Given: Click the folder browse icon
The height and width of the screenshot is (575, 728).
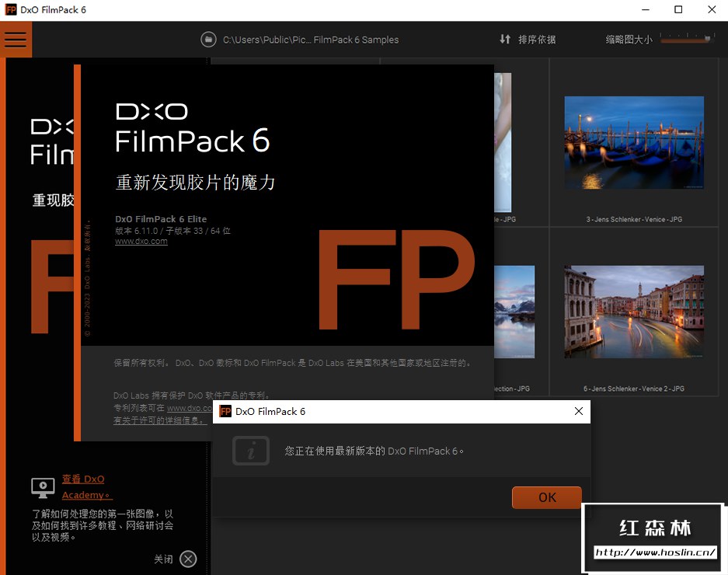Looking at the screenshot, I should click(x=208, y=40).
